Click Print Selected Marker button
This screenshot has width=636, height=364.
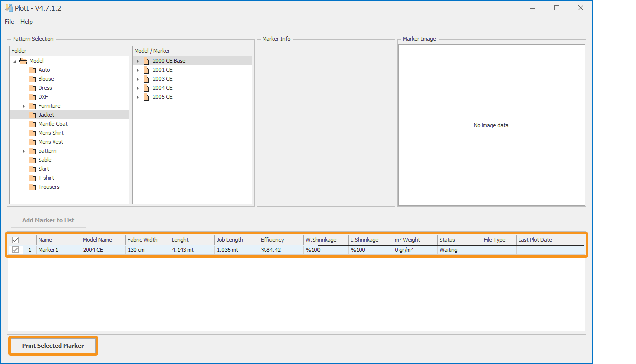53,346
